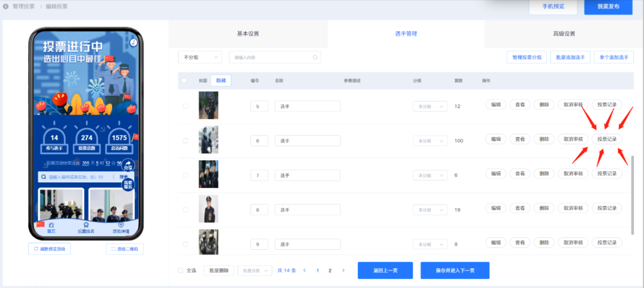
Task: Go to page 2 of the list
Action: click(330, 270)
